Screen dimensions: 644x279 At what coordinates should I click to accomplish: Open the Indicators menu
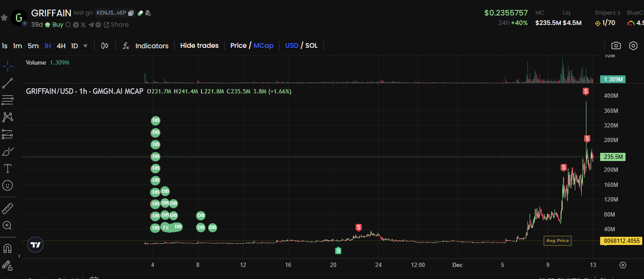tap(152, 46)
